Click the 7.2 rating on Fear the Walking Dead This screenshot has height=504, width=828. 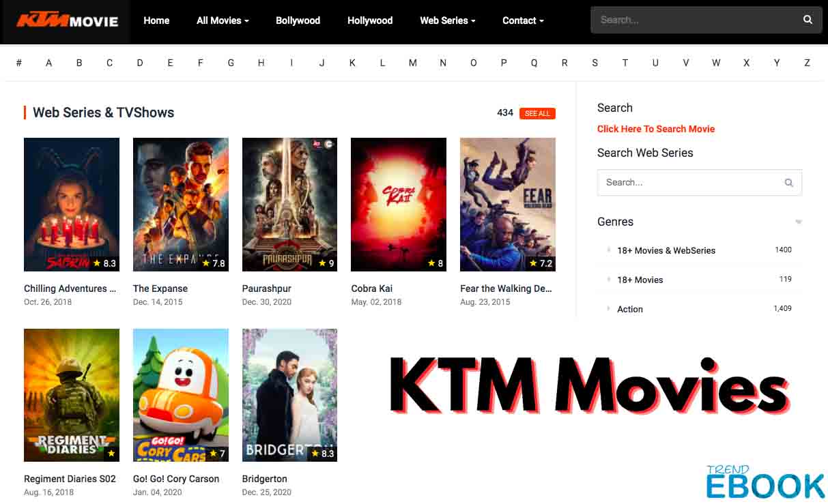click(541, 263)
